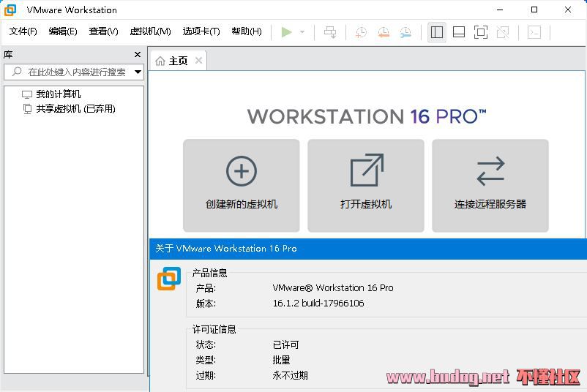Open the snapshot manager toolbar icon
587x392 pixels.
[405, 32]
